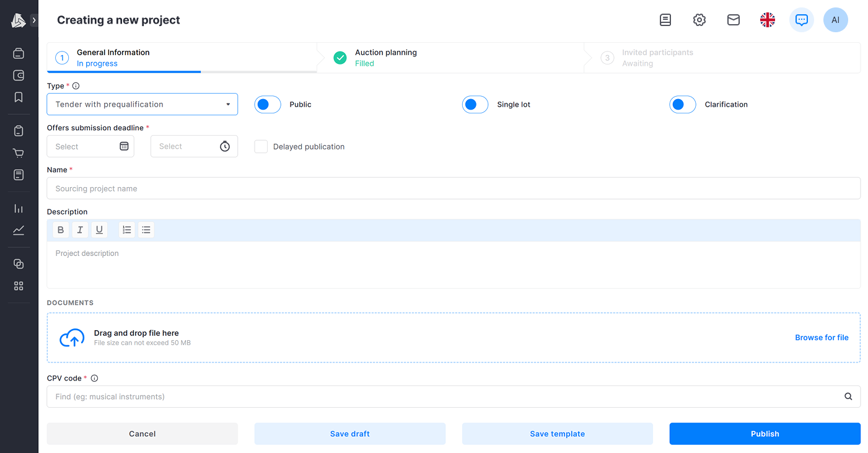The image size is (868, 453).
Task: Click the app logo in the sidebar
Action: pos(18,20)
